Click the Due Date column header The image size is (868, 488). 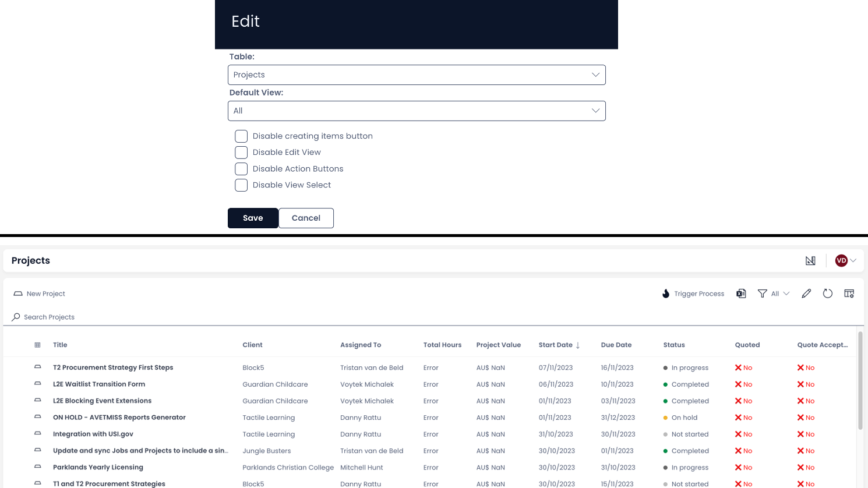[x=616, y=345]
